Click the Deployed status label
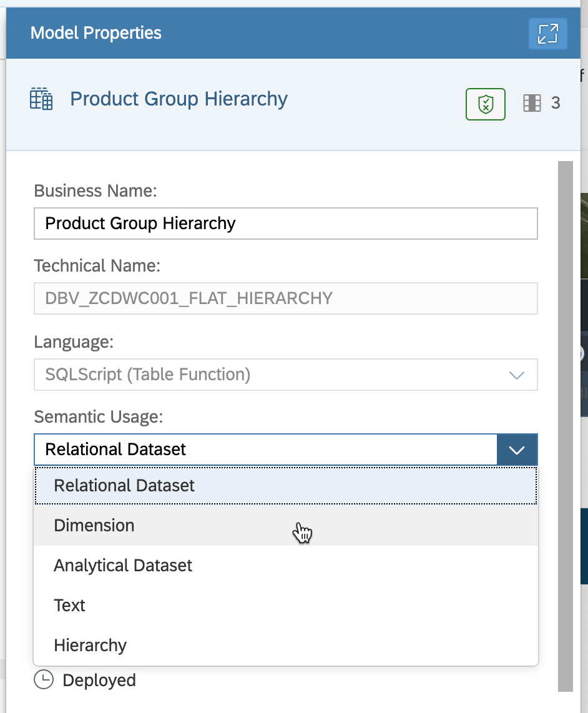This screenshot has width=588, height=713. click(99, 680)
